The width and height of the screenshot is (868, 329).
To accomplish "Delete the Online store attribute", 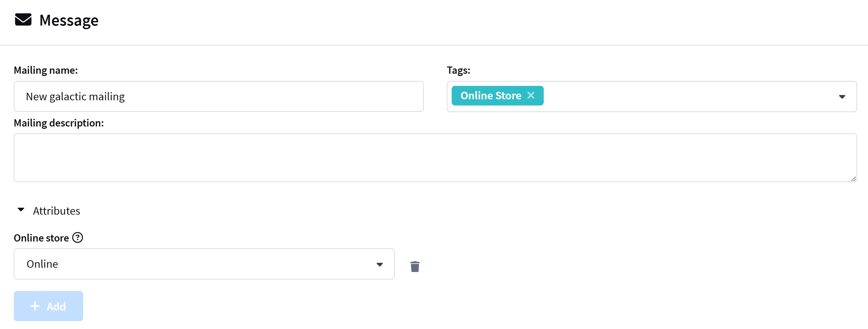I will click(x=415, y=266).
